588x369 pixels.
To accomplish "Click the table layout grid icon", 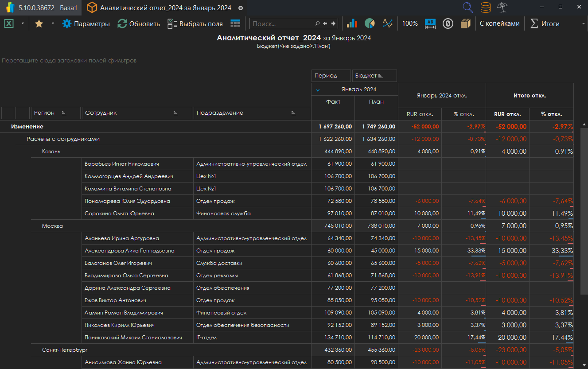I will pos(235,23).
